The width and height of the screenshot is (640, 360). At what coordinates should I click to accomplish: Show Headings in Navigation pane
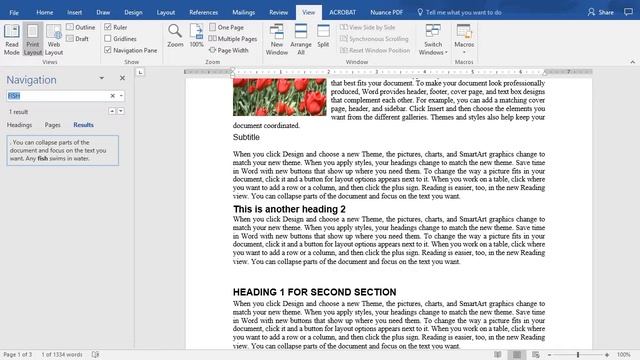(19, 125)
